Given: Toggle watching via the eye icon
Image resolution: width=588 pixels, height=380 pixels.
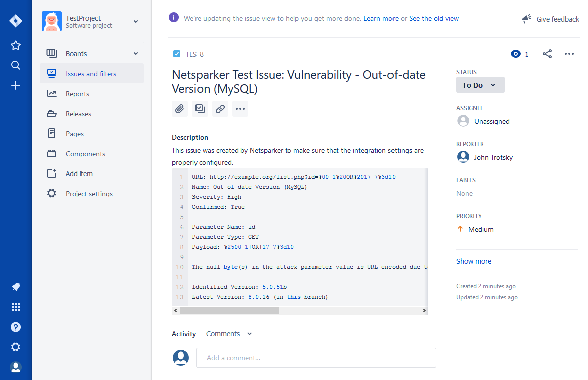Looking at the screenshot, I should (x=515, y=54).
